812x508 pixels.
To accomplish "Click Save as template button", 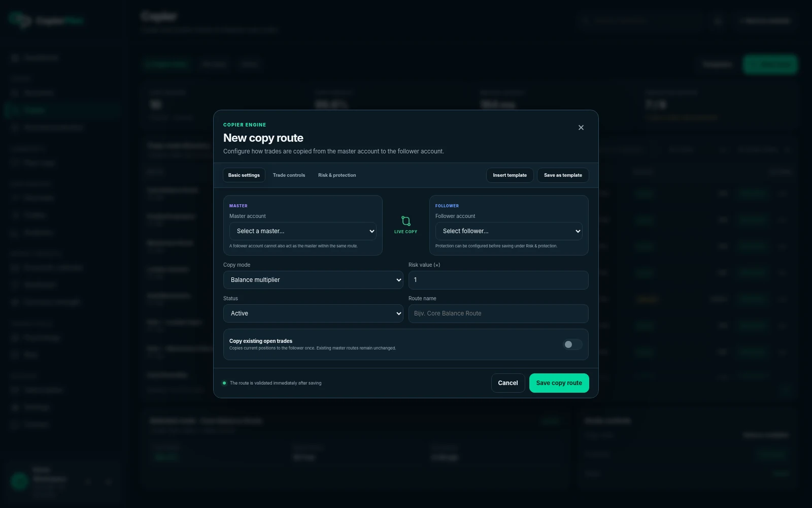I will point(563,175).
